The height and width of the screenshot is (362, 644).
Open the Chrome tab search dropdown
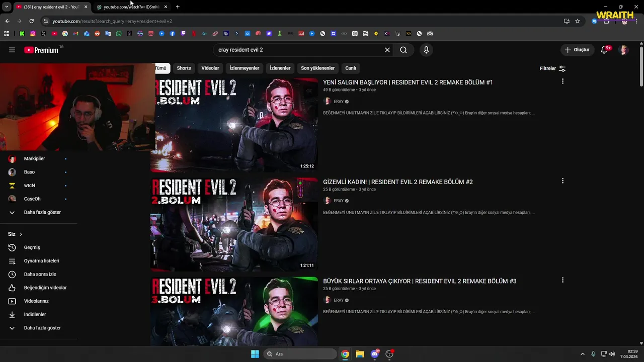click(x=7, y=7)
